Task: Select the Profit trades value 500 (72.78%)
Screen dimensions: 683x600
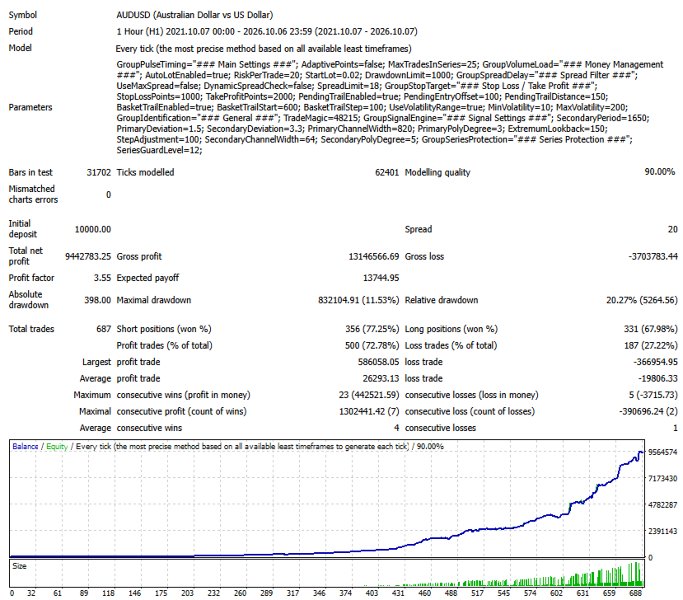Action: [372, 346]
